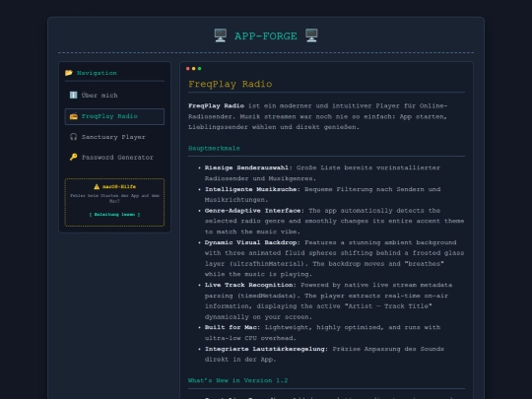The image size is (532, 399).
Task: Click the computer icon right of APP-FORGE
Action: [311, 35]
